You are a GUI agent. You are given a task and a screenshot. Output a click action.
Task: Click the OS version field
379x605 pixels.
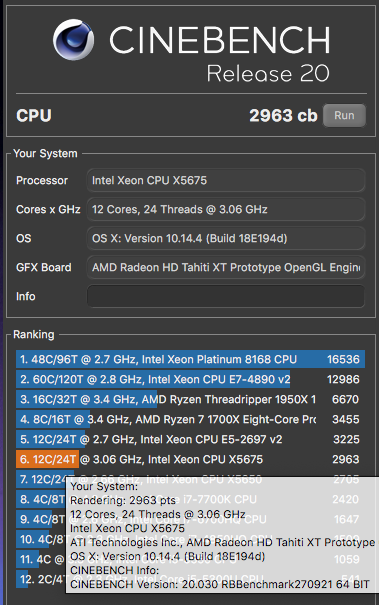pyautogui.click(x=226, y=238)
